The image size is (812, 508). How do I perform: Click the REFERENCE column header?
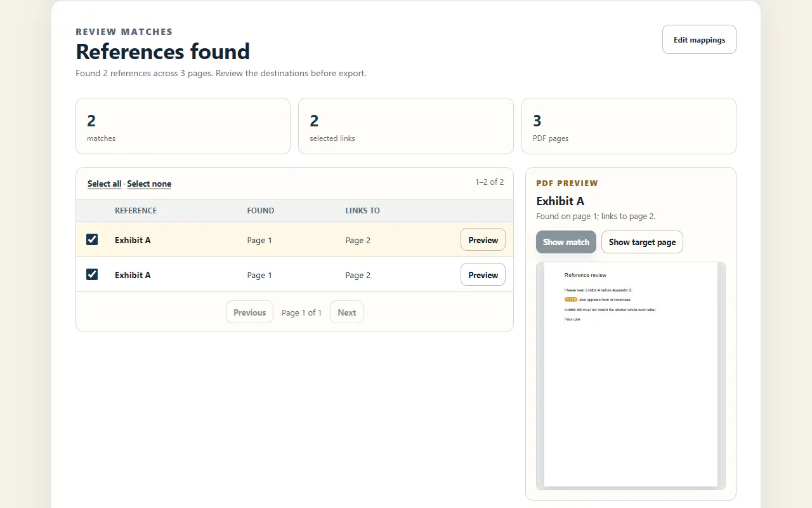[x=136, y=210]
